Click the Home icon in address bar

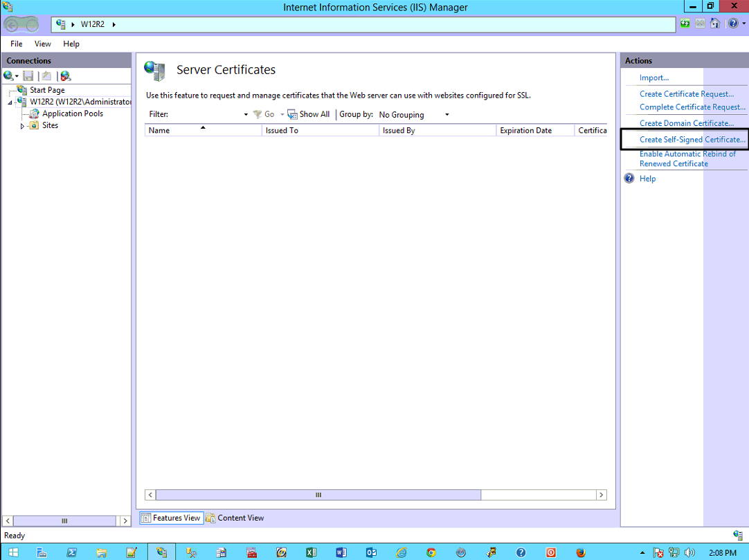coord(716,24)
